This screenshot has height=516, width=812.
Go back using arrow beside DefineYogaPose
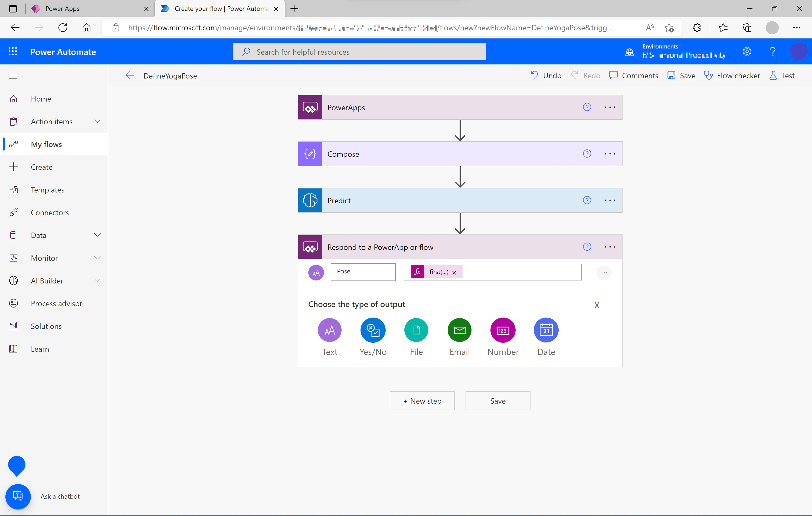pyautogui.click(x=130, y=76)
